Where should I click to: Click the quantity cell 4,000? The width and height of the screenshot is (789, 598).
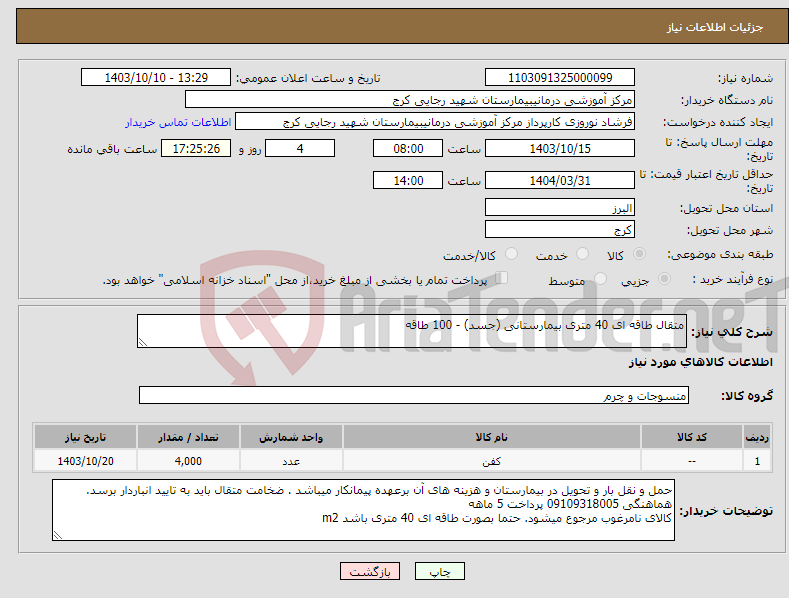point(188,461)
